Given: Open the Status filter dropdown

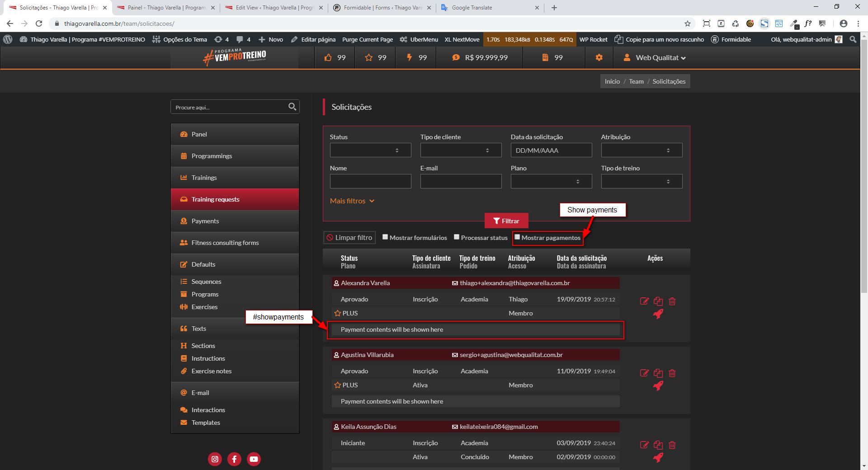Looking at the screenshot, I should 370,150.
